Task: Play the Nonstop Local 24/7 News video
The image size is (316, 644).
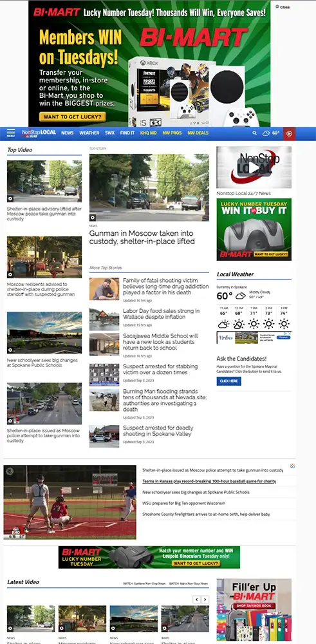Action: [254, 167]
